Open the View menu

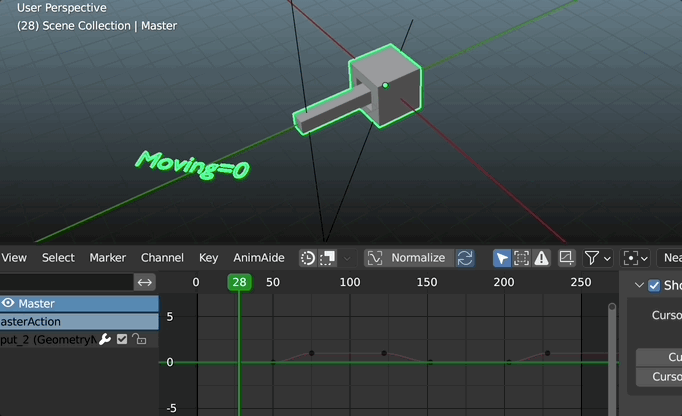click(14, 258)
